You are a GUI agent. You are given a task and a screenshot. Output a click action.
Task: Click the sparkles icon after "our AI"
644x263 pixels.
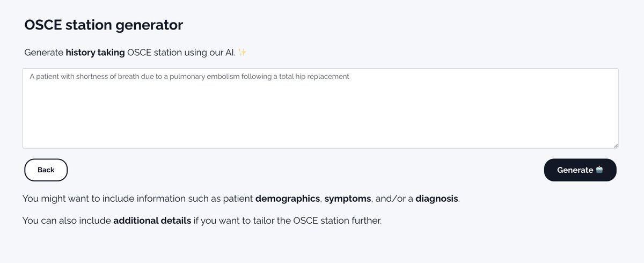point(242,53)
